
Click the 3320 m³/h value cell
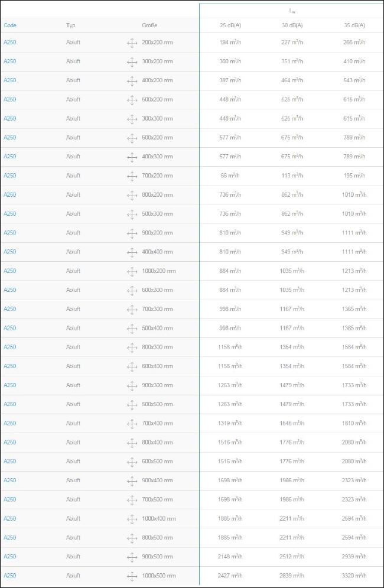click(354, 575)
